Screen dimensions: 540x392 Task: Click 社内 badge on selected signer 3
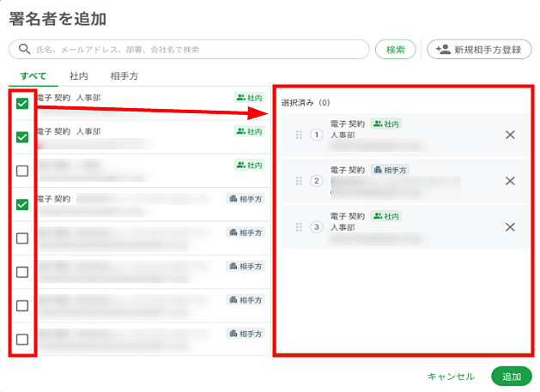[386, 216]
